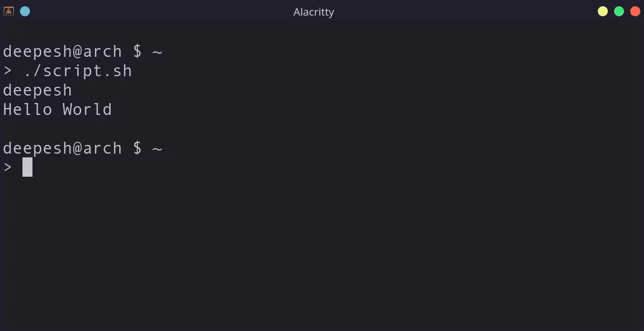The width and height of the screenshot is (644, 331).
Task: Click the tilde on the first prompt line
Action: (157, 52)
